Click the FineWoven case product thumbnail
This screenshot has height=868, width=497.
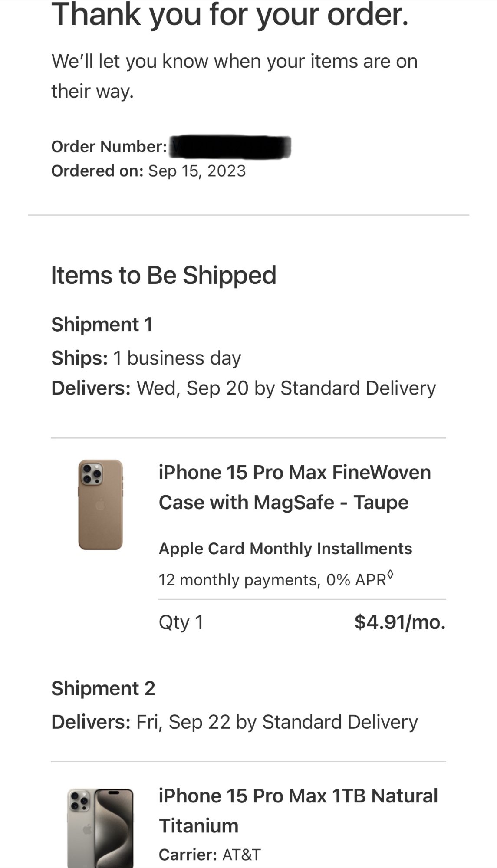click(x=100, y=505)
